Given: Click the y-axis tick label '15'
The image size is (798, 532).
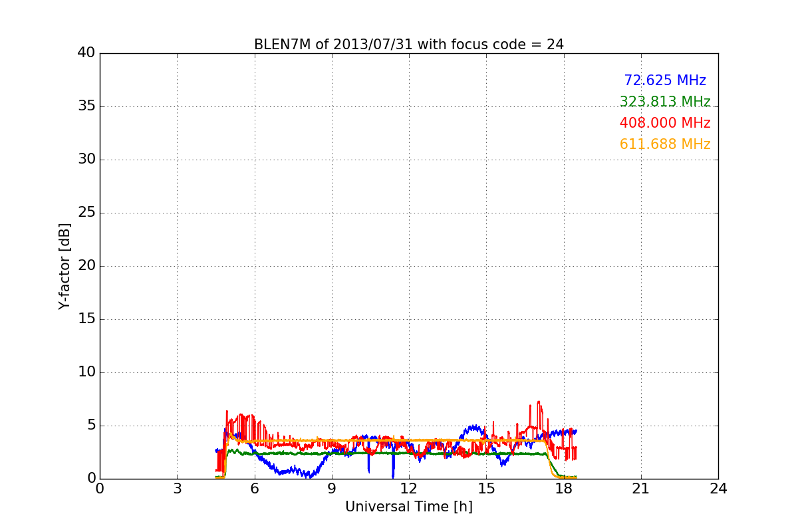Looking at the screenshot, I should coord(86,319).
